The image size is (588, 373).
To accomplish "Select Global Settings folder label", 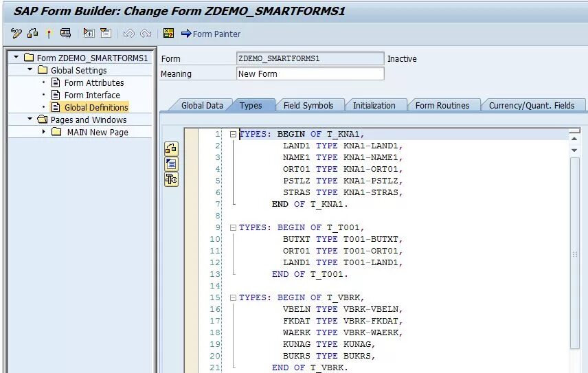I will (x=79, y=71).
